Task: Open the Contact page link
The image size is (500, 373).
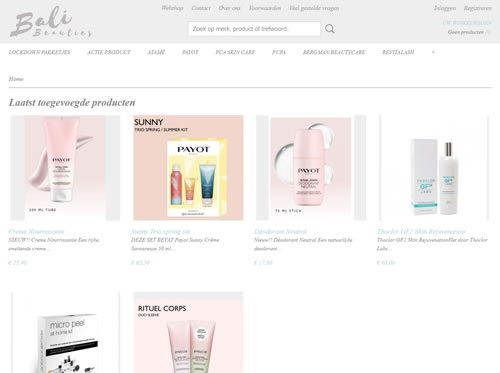Action: tap(201, 8)
